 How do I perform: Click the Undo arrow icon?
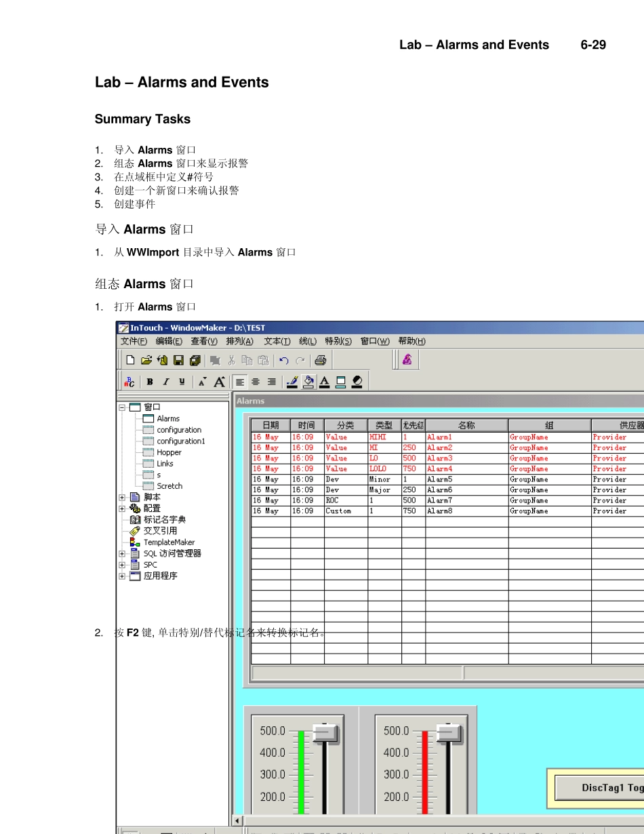[x=284, y=360]
